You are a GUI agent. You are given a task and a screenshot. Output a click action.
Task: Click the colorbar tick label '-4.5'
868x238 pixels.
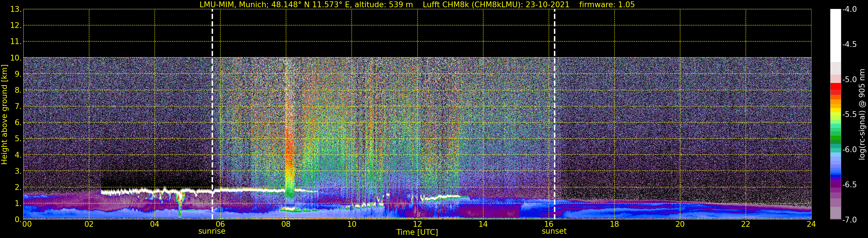(849, 44)
